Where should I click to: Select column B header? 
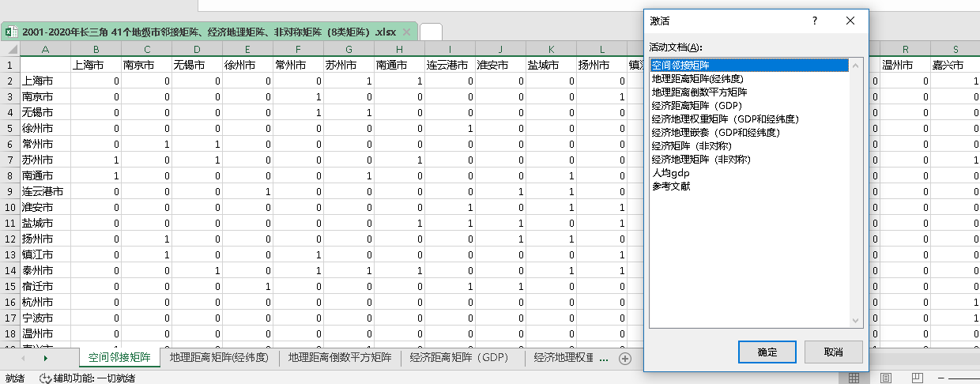tap(96, 49)
